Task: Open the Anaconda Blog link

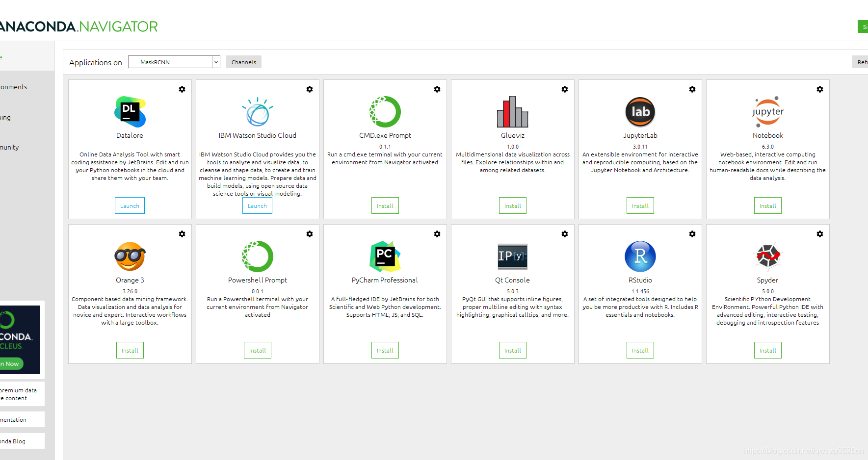Action: [22, 441]
